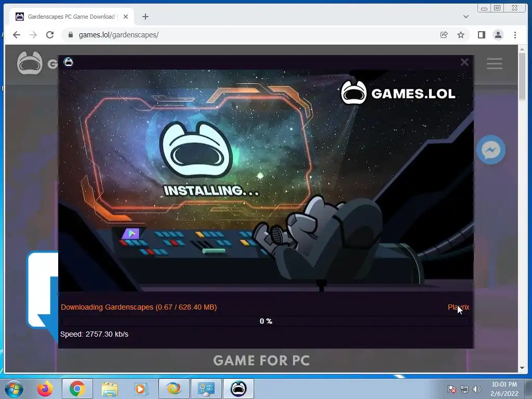Launch Firefox from the taskbar
Image resolution: width=532 pixels, height=399 pixels.
point(45,389)
